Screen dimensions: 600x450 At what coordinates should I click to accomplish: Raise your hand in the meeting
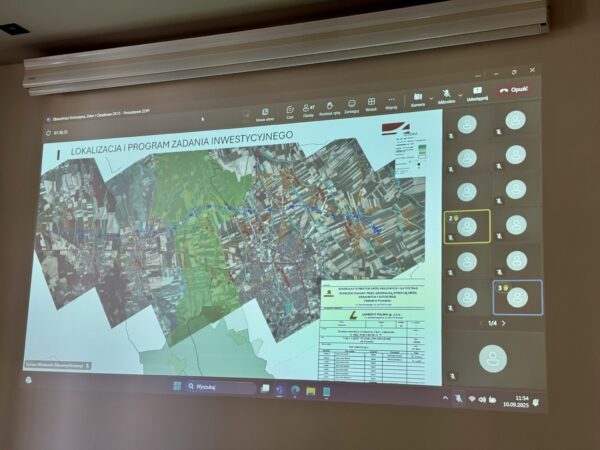(x=330, y=105)
